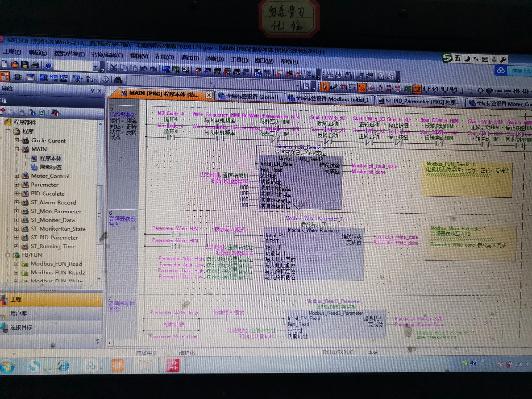Click the Cut scissors icon

coord(114,68)
